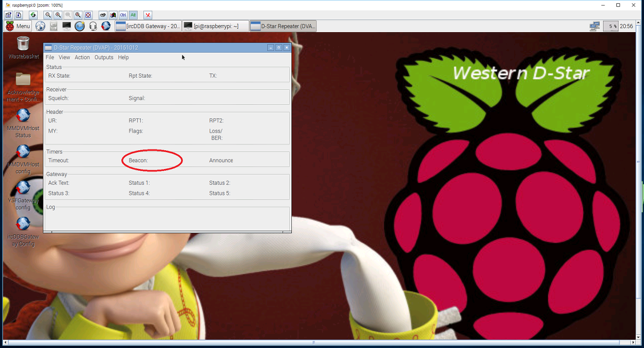The image size is (644, 348).
Task: Open VNC connection options icon
Action: click(x=8, y=15)
